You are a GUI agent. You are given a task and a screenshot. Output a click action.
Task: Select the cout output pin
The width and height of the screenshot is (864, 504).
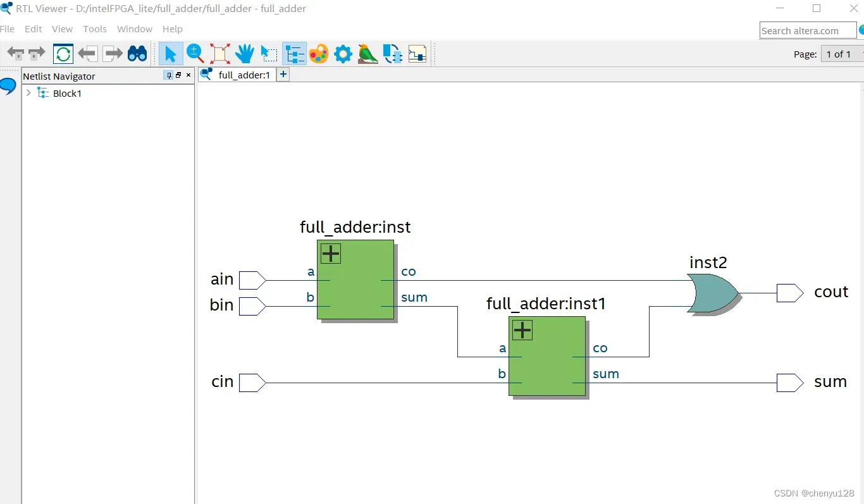790,293
